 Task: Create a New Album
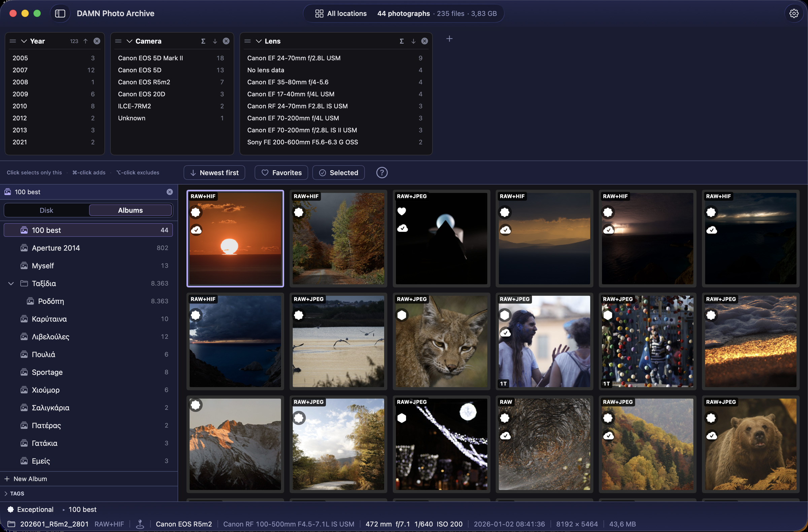tap(26, 479)
